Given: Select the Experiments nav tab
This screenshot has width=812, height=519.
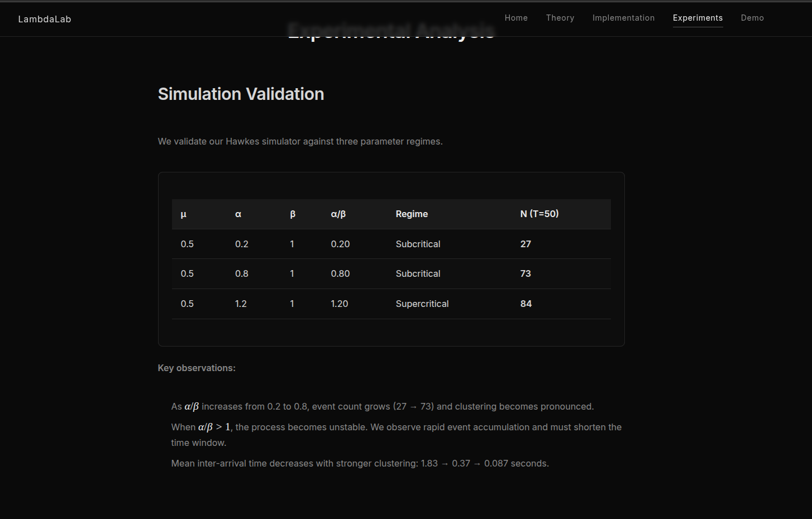Looking at the screenshot, I should [698, 18].
